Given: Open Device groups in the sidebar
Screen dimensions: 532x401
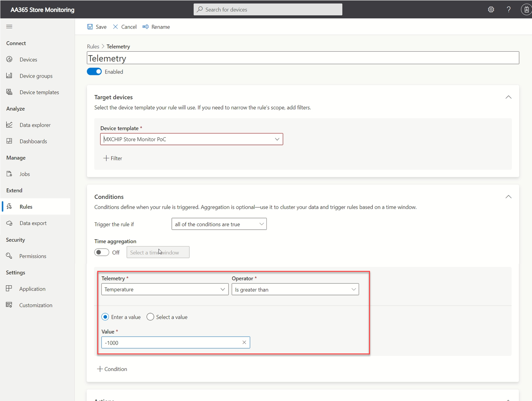Looking at the screenshot, I should pyautogui.click(x=36, y=75).
